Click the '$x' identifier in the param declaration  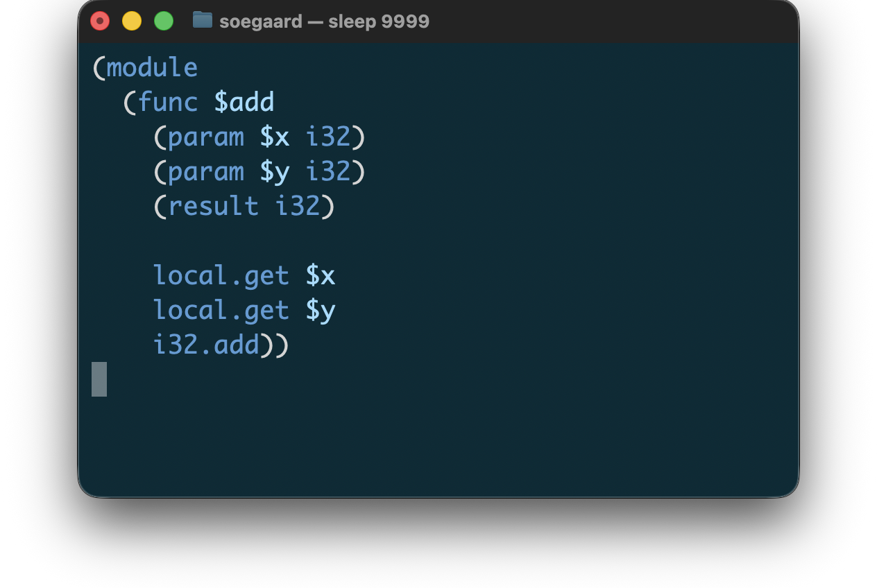(x=275, y=137)
